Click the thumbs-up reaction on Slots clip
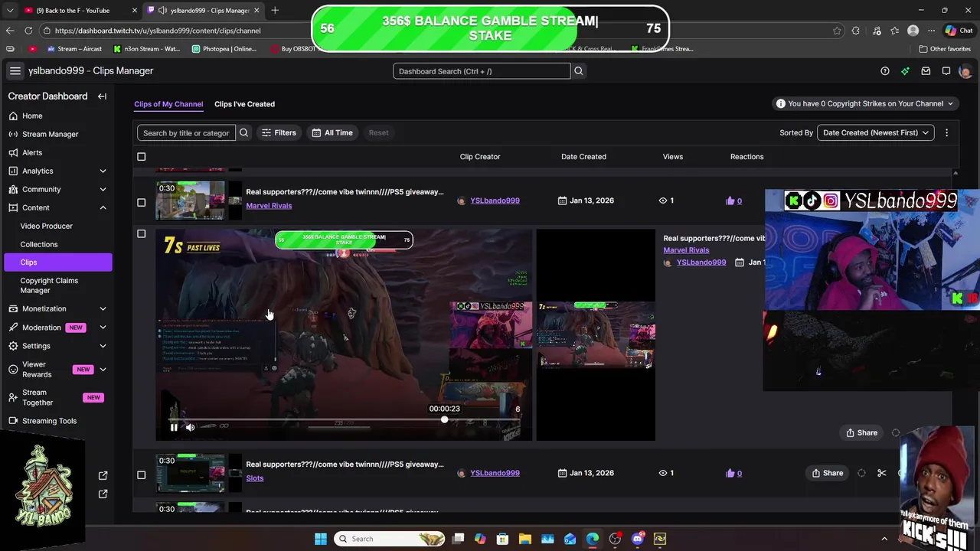Screen dimensions: 980x551 click(730, 474)
